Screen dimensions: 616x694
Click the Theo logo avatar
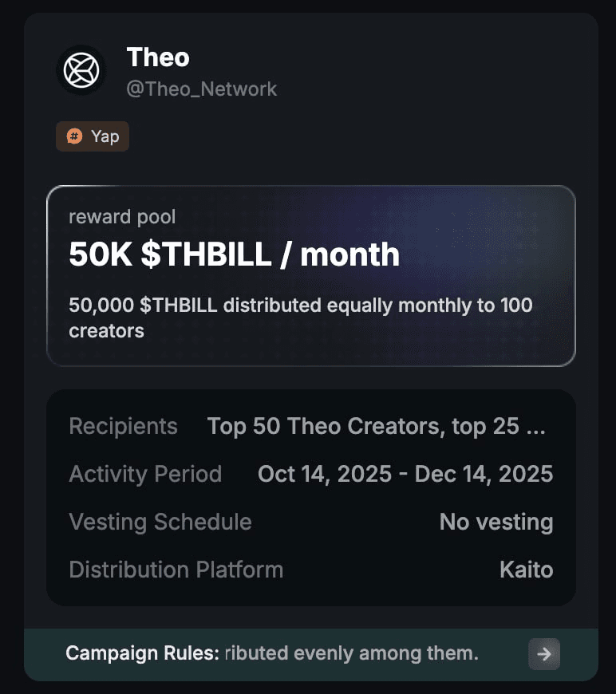point(81,71)
